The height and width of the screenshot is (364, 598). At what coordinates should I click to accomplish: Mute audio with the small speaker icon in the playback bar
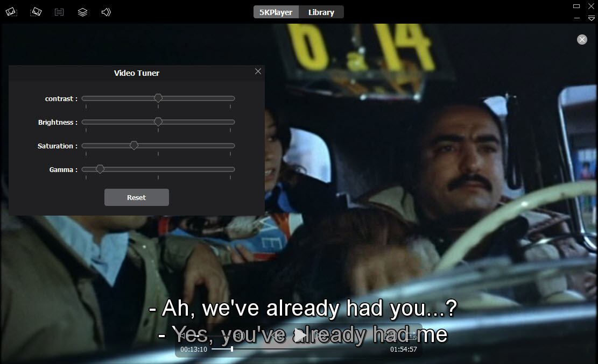point(182,336)
